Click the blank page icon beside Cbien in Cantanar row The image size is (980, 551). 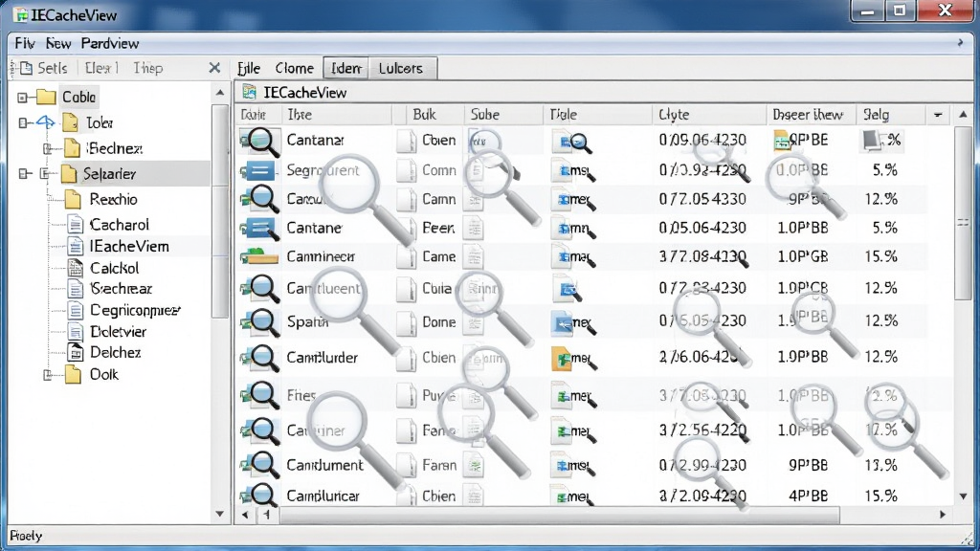tap(406, 141)
